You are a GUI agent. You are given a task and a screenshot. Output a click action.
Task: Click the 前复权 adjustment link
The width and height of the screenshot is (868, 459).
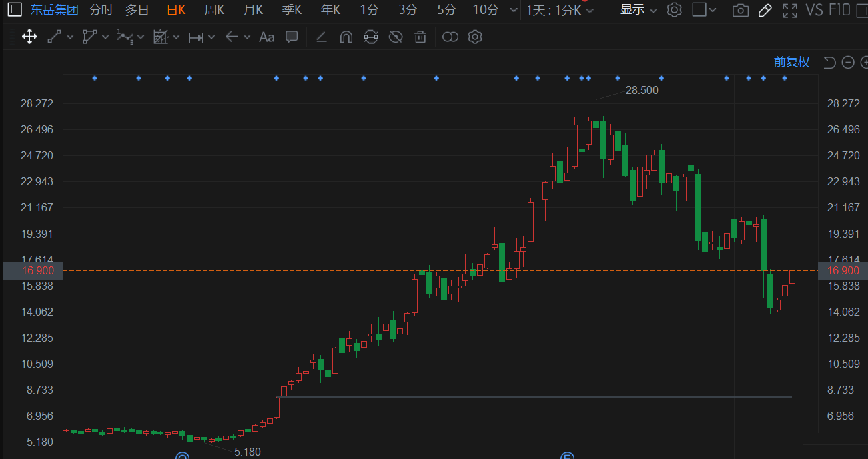click(x=791, y=62)
